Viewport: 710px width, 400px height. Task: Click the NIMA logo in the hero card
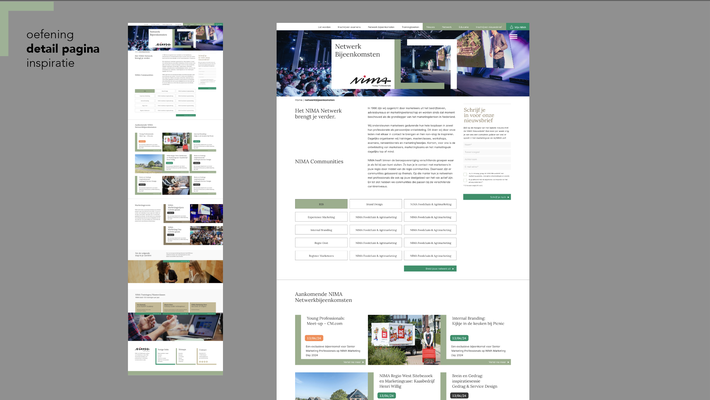370,81
